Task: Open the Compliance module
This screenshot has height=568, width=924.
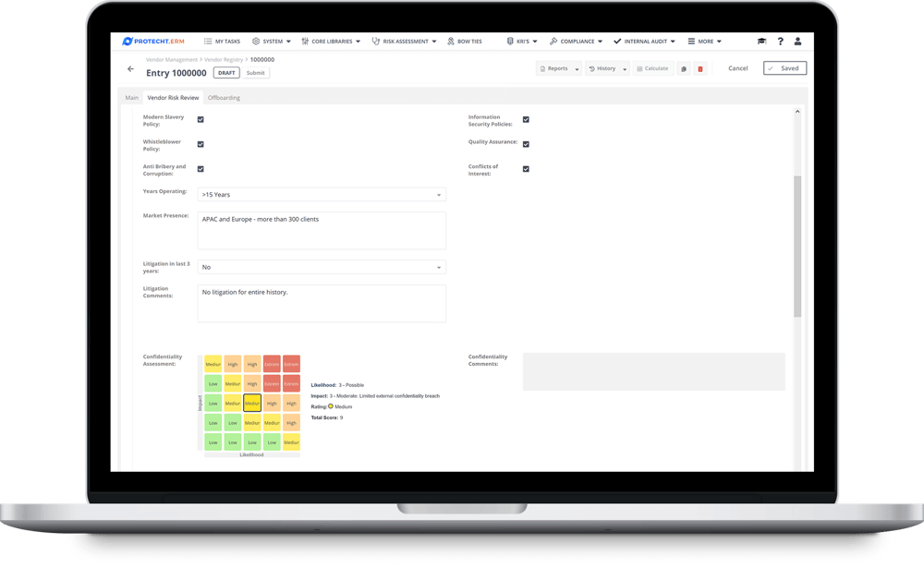Action: click(x=573, y=41)
